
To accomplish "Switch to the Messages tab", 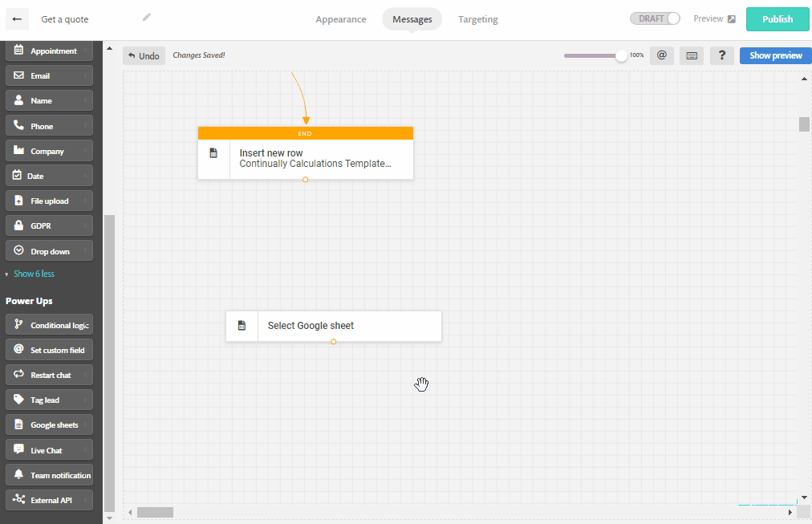I will point(412,19).
